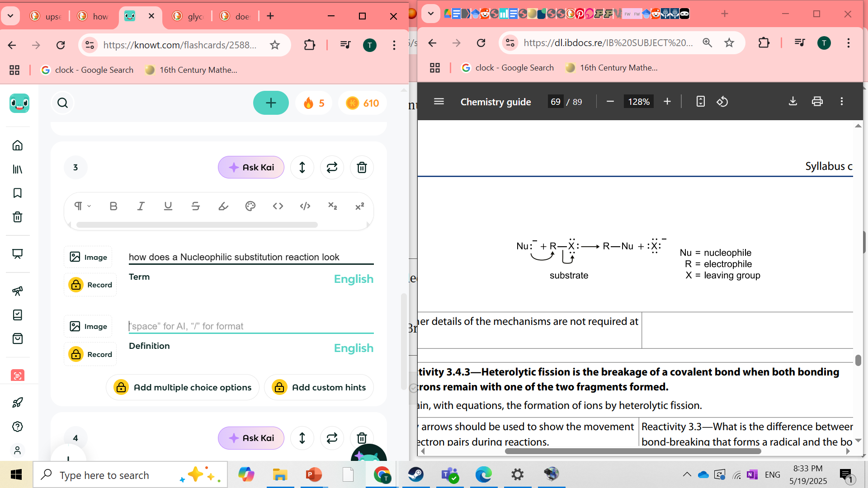Add Image to the definition side

click(88, 326)
